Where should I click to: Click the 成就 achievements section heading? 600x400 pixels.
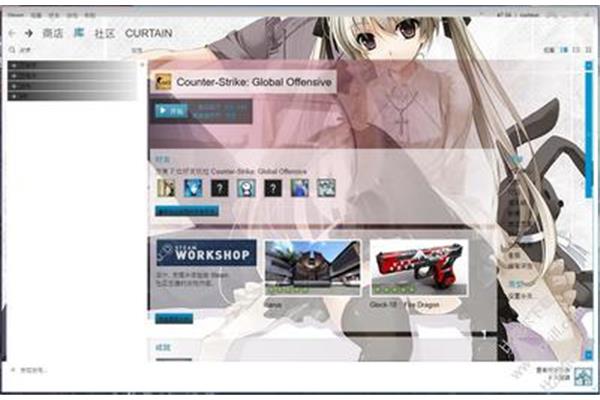[x=163, y=348]
